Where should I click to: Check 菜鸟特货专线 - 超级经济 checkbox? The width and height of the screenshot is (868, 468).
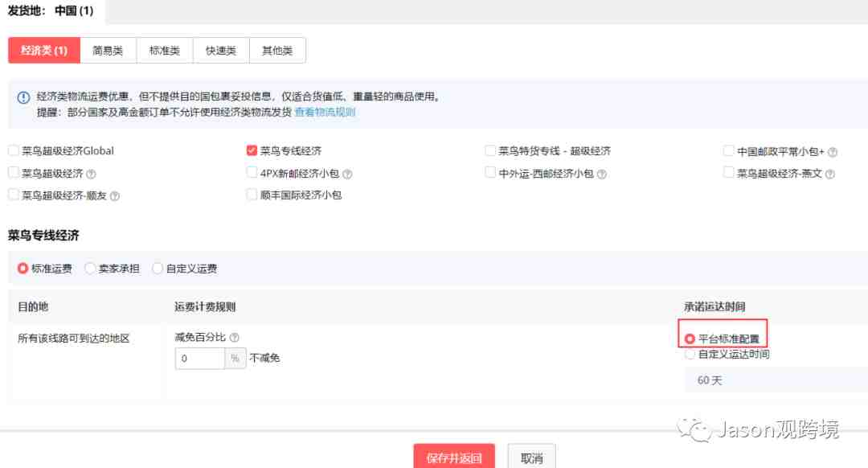coord(490,150)
